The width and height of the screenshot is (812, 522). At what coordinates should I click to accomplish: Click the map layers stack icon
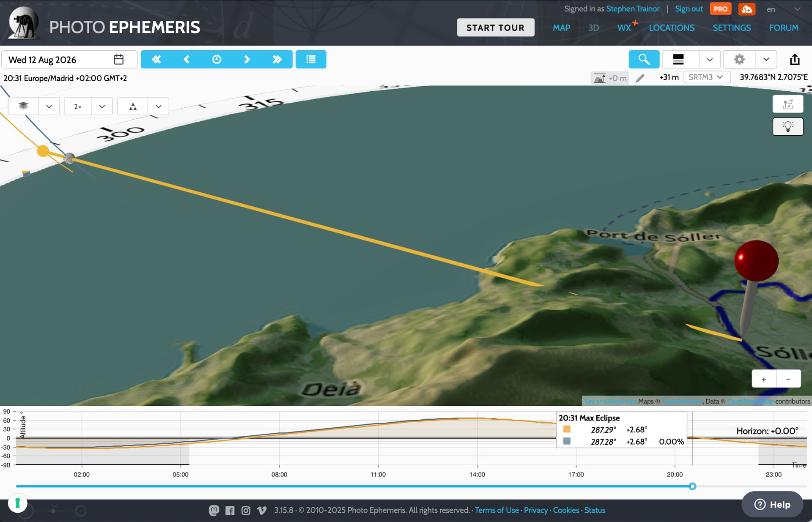(24, 106)
